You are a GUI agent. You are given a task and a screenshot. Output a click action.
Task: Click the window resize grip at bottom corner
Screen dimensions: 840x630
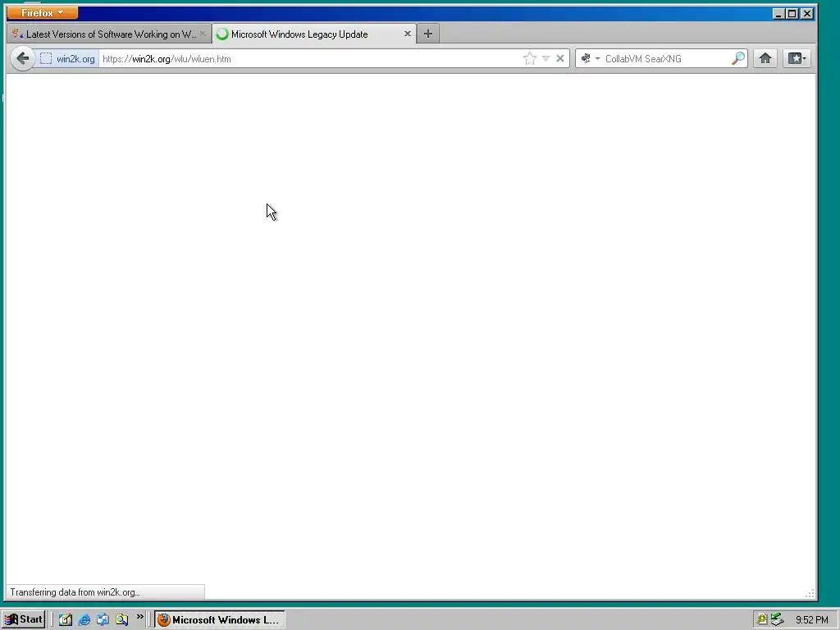(810, 593)
